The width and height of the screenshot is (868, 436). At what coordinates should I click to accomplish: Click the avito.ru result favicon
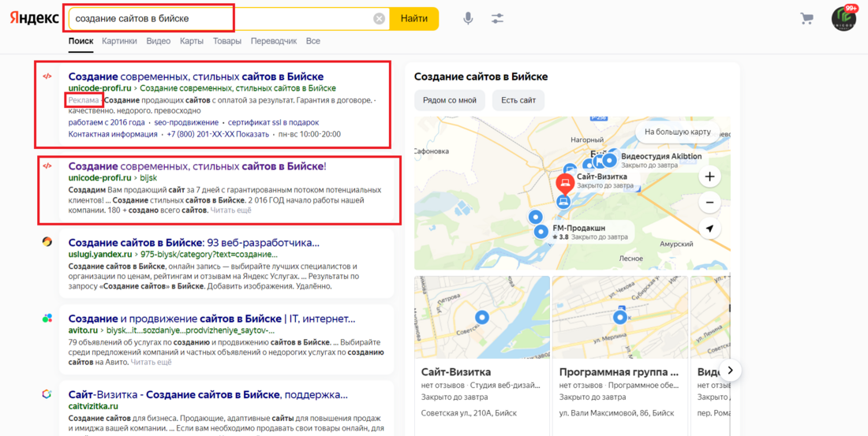click(x=47, y=319)
